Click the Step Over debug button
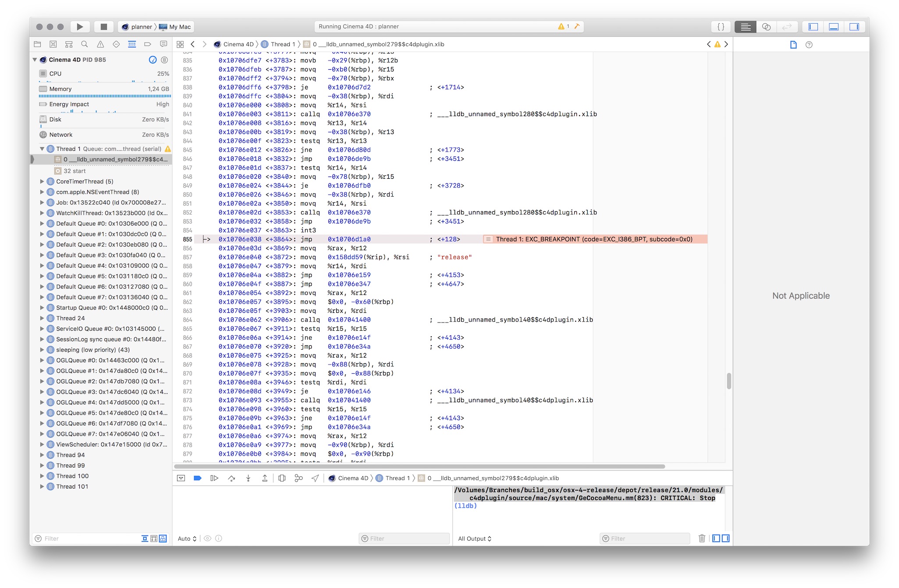Viewport: 899px width, 588px height. coord(231,478)
